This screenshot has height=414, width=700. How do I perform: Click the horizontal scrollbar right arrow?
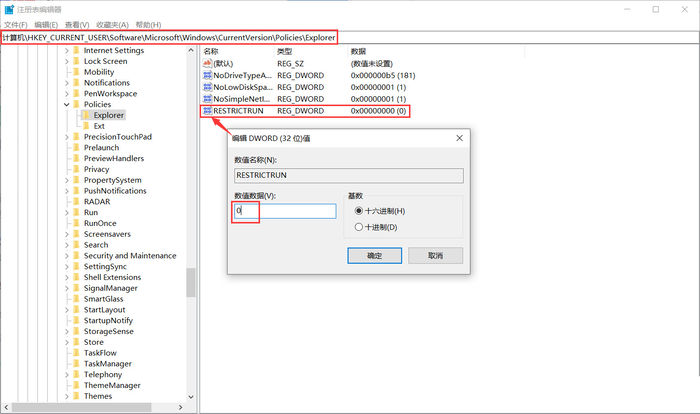pyautogui.click(x=180, y=407)
